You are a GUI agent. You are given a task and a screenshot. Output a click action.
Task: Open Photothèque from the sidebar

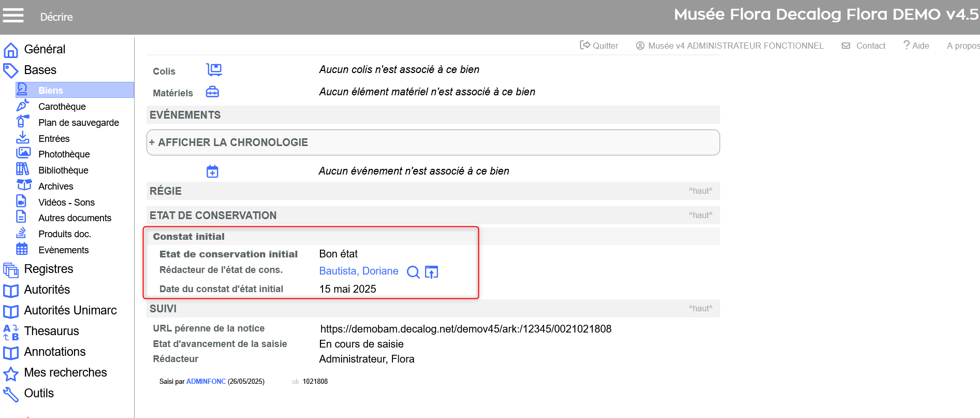[x=64, y=154]
